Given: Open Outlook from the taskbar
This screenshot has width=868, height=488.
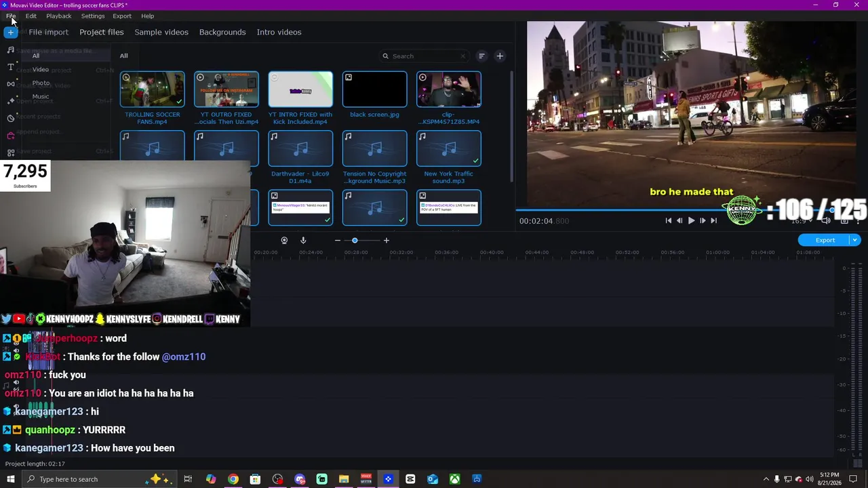Looking at the screenshot, I should pyautogui.click(x=433, y=479).
